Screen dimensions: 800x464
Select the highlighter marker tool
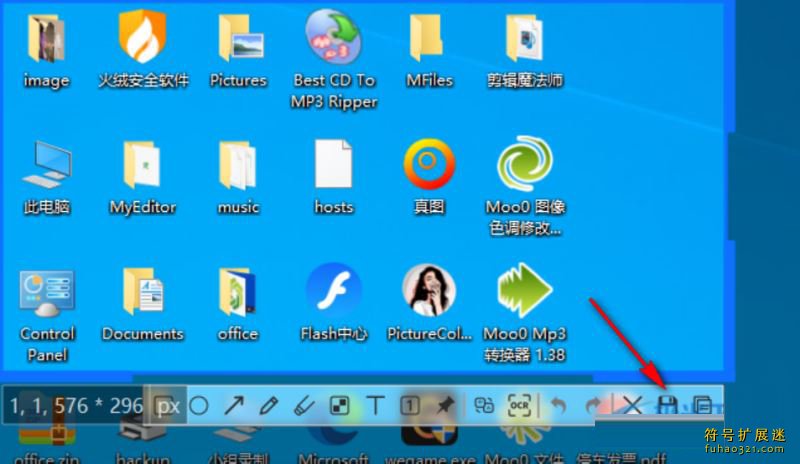click(x=304, y=405)
